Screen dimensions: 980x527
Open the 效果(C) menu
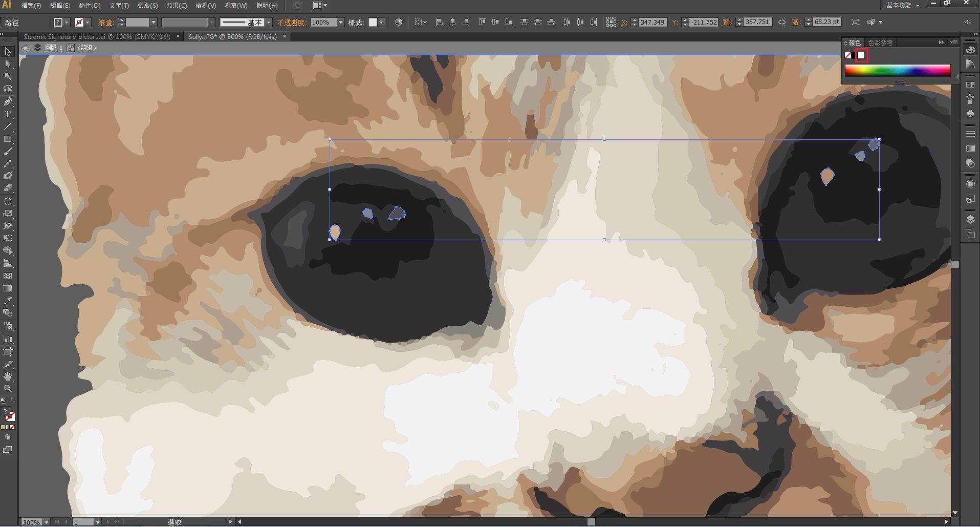coord(177,5)
